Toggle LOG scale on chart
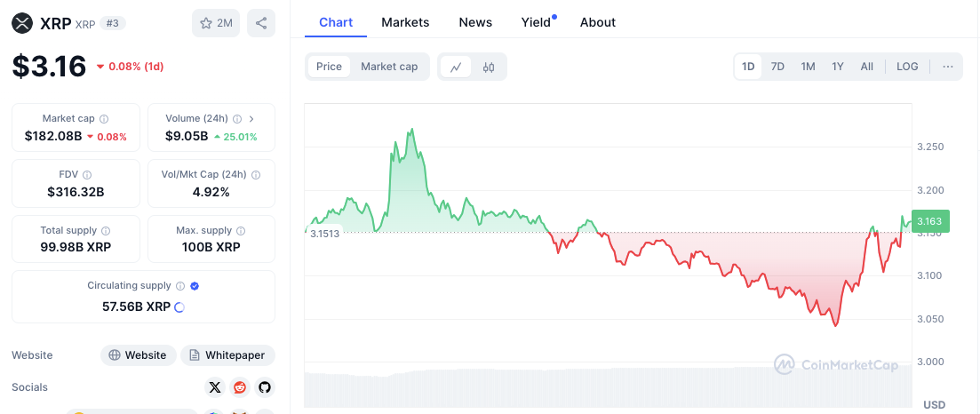Screen dimensions: 980x414 (x=907, y=67)
